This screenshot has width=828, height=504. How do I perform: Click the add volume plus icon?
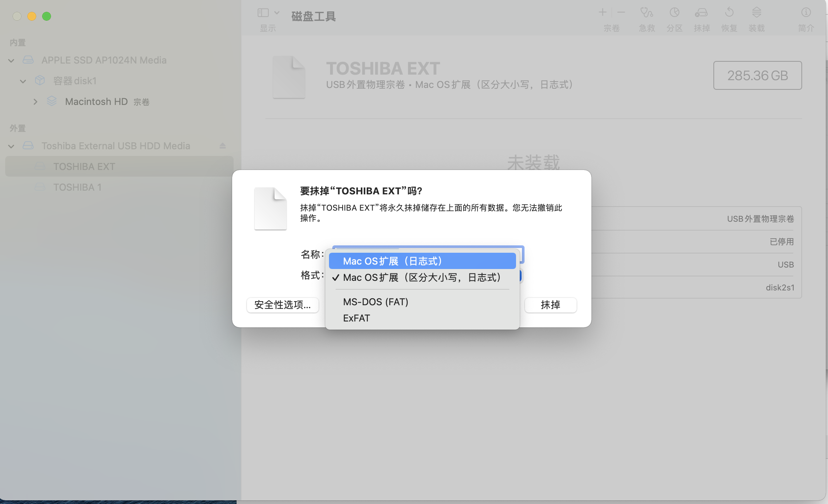click(x=603, y=13)
